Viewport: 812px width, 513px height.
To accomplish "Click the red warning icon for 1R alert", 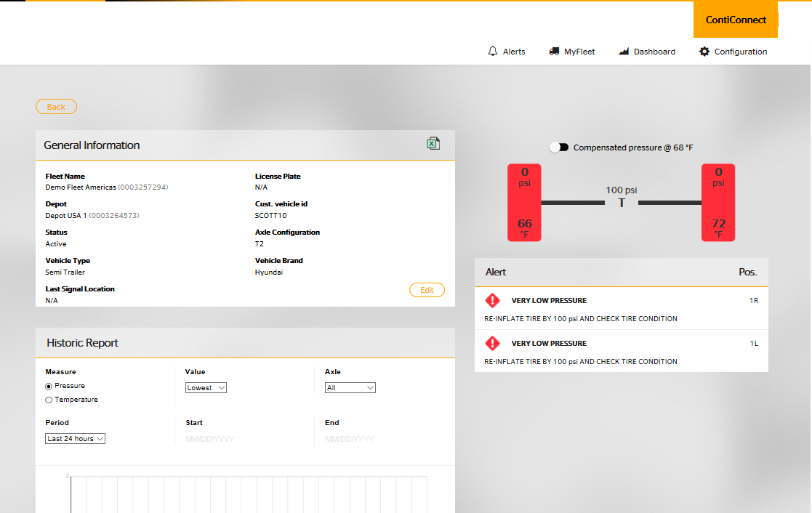I will tap(493, 300).
